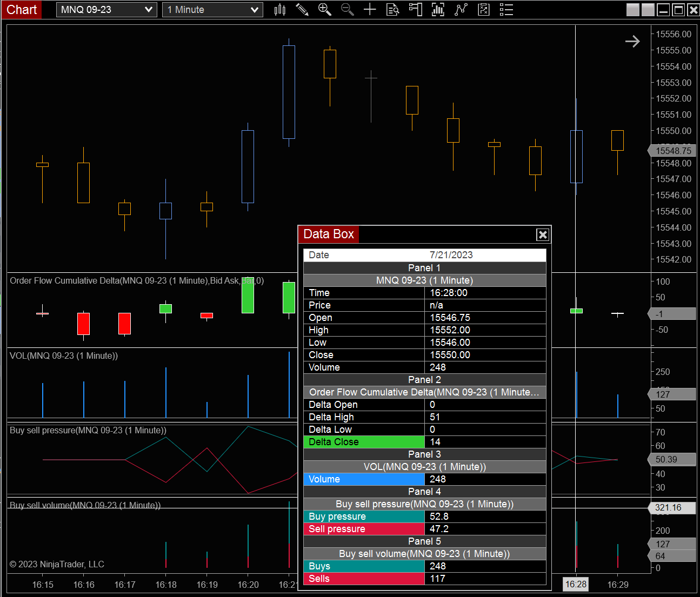Click the 2023 NinjaTrader LLC copyright text
Viewport: 700px width, 597px height.
point(57,564)
